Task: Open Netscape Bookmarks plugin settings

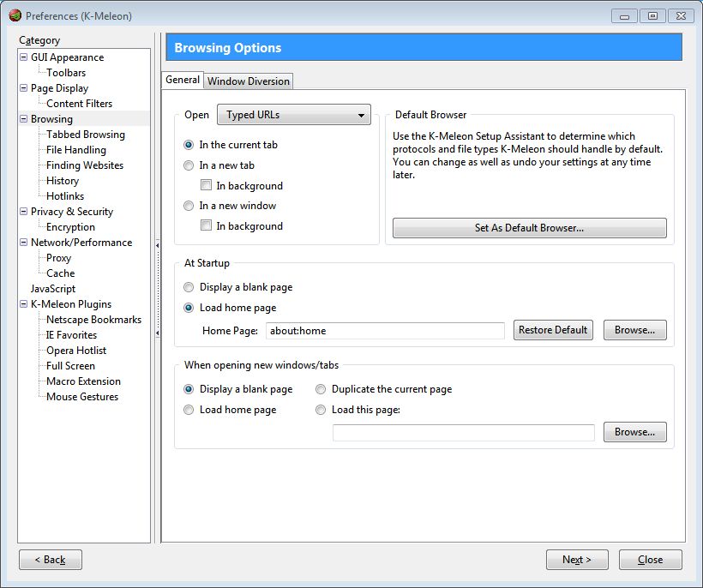Action: (x=93, y=320)
